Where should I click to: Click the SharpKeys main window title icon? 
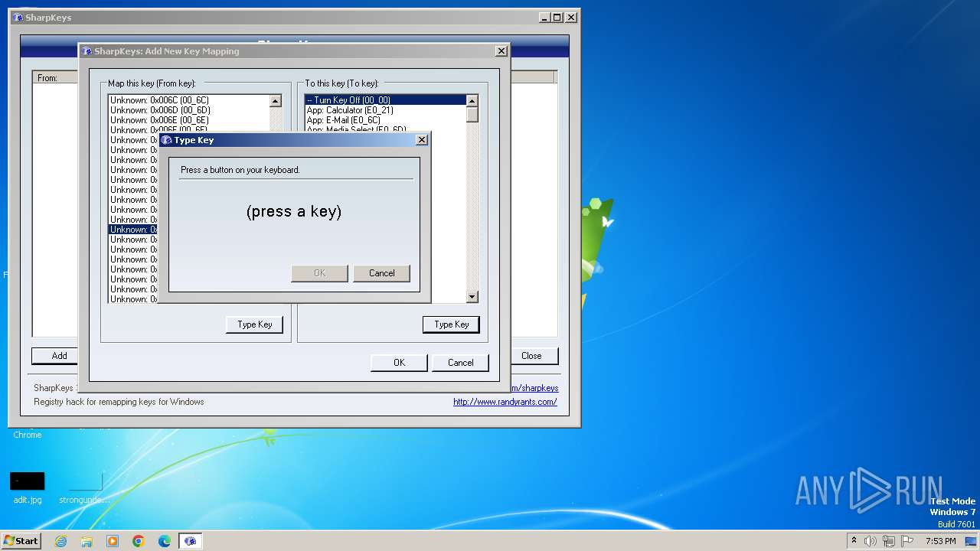(x=18, y=18)
